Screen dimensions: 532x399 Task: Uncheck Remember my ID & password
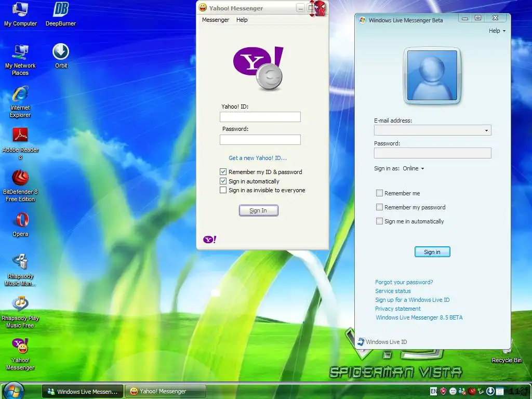click(223, 171)
